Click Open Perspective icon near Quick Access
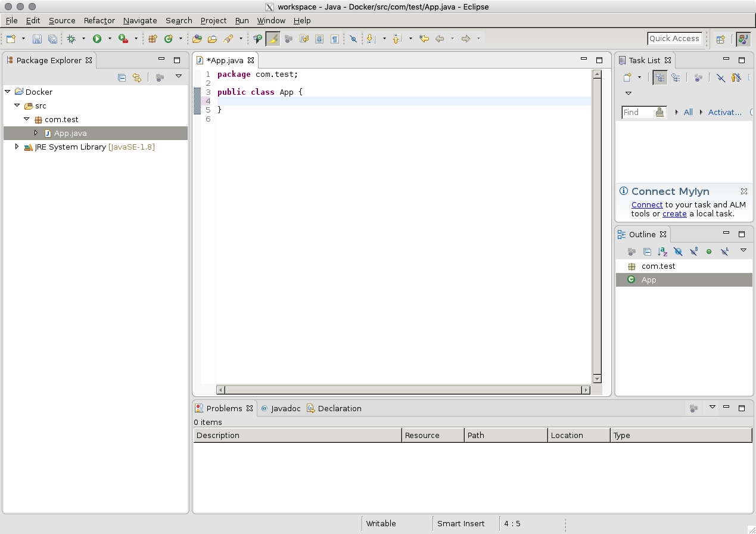This screenshot has height=534, width=756. pos(721,39)
